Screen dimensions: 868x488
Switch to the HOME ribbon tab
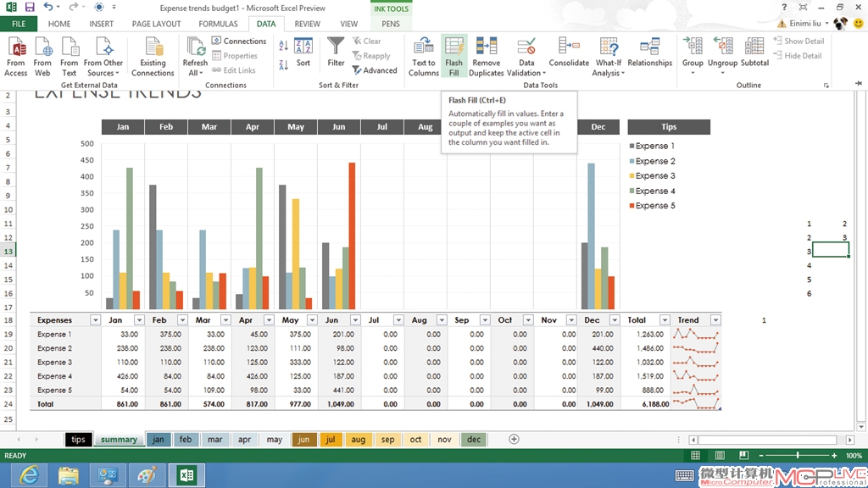[x=59, y=24]
